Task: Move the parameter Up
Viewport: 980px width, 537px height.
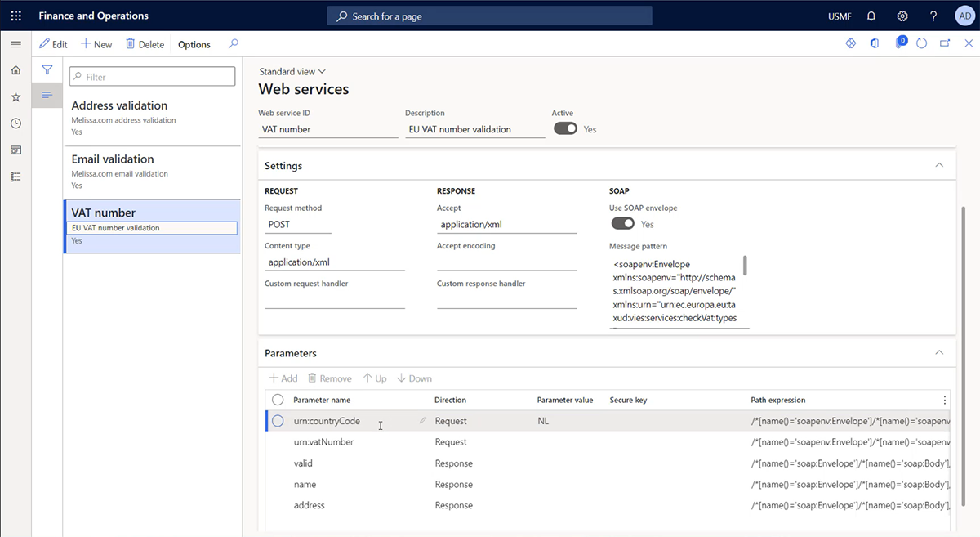Action: pyautogui.click(x=375, y=378)
